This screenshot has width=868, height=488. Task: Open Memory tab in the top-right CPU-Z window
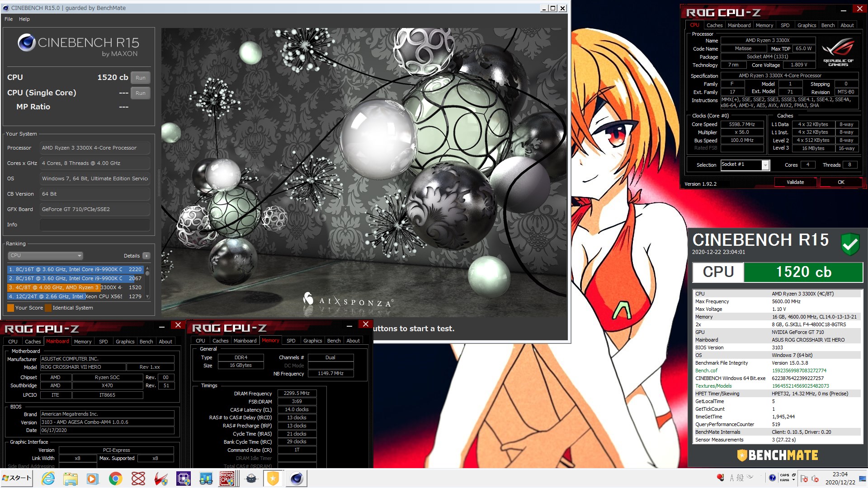[764, 25]
